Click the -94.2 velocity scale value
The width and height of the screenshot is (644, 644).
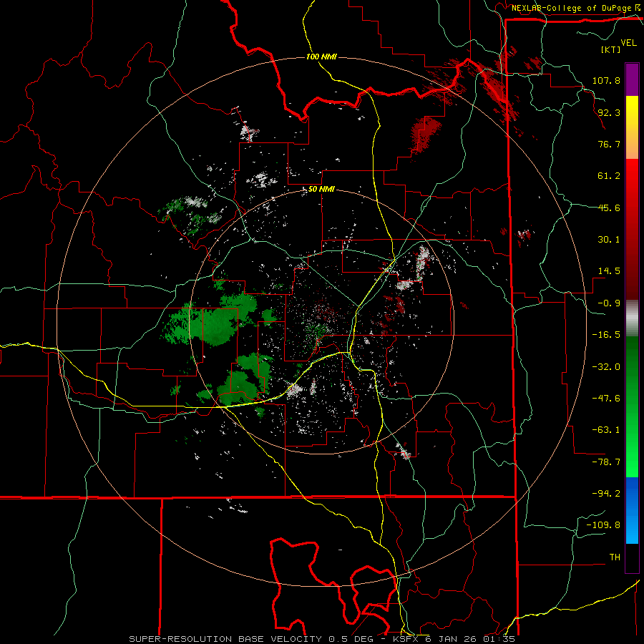[606, 494]
